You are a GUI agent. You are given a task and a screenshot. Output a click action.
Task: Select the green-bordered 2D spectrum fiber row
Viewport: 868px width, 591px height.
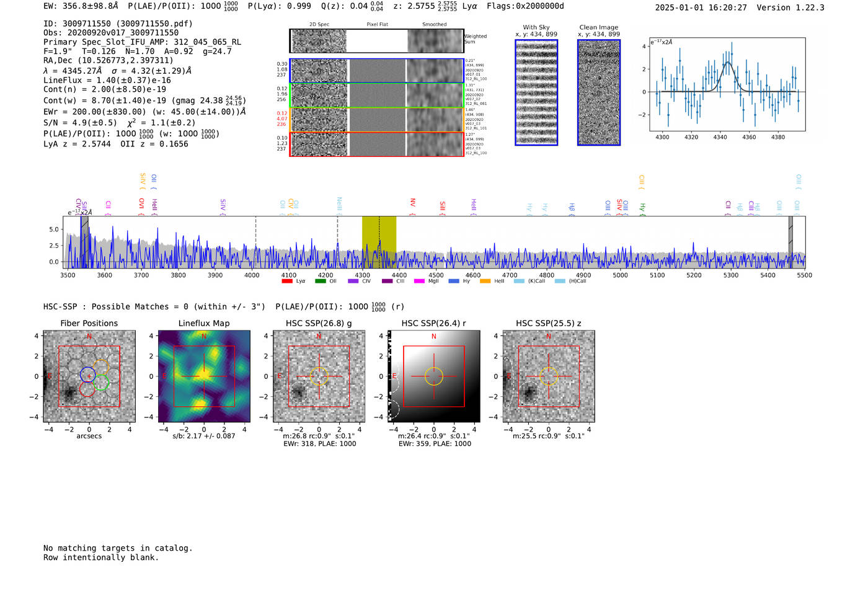coord(376,96)
